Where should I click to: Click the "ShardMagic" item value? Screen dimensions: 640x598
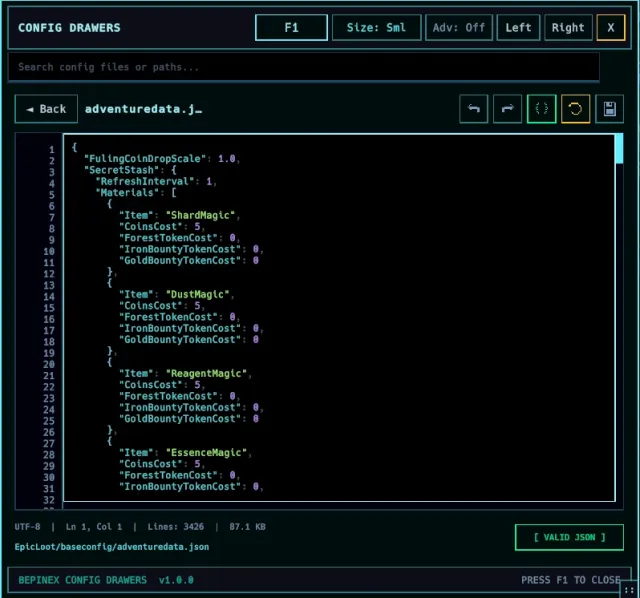point(200,215)
